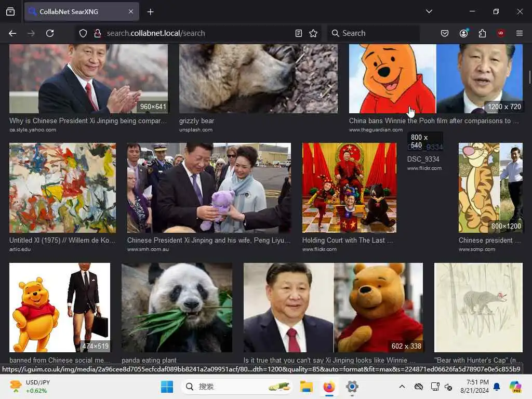Open the notifications bell icon

(x=497, y=387)
